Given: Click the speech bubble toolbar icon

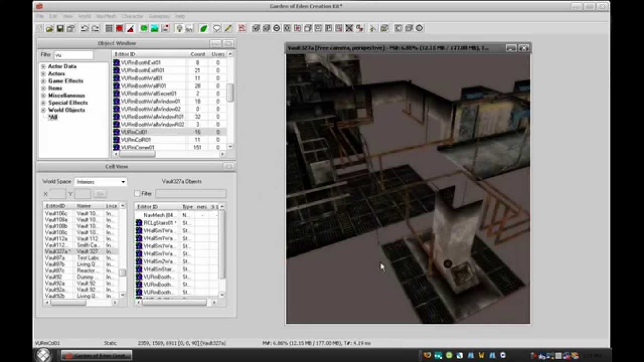Looking at the screenshot, I should (217, 29).
